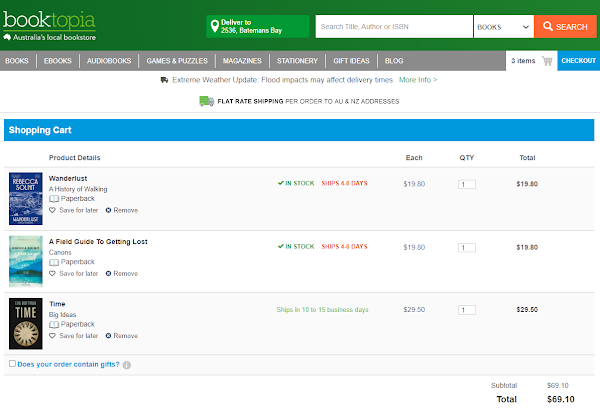Click the gift info icon beside gifts question

127,365
